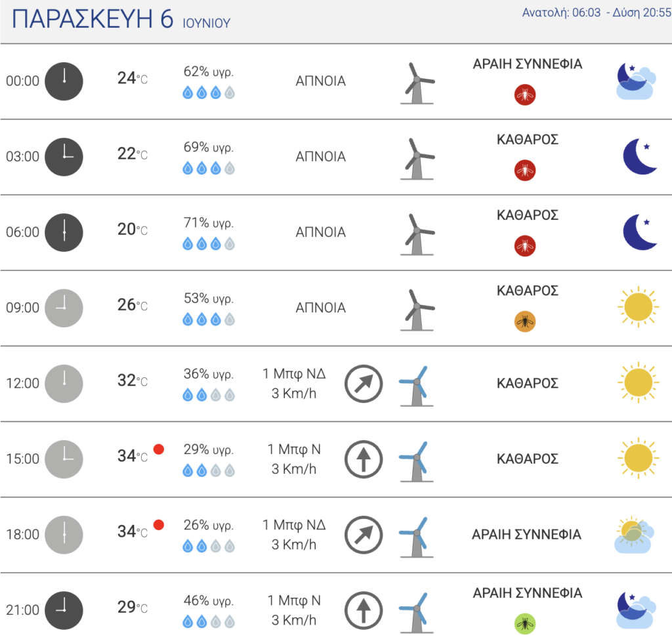Click the crescent moon icon at 03:00
The width and height of the screenshot is (672, 643).
click(640, 156)
